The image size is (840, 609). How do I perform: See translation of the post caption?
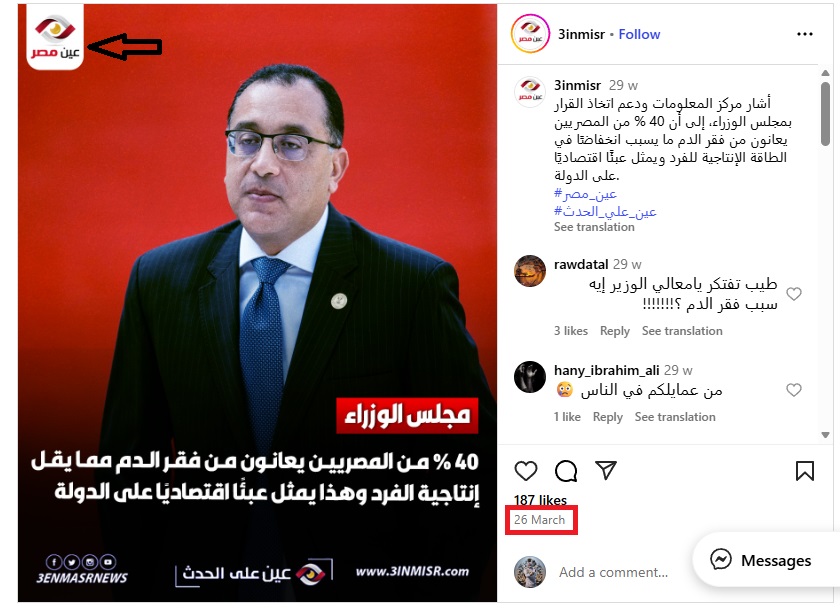pyautogui.click(x=594, y=227)
